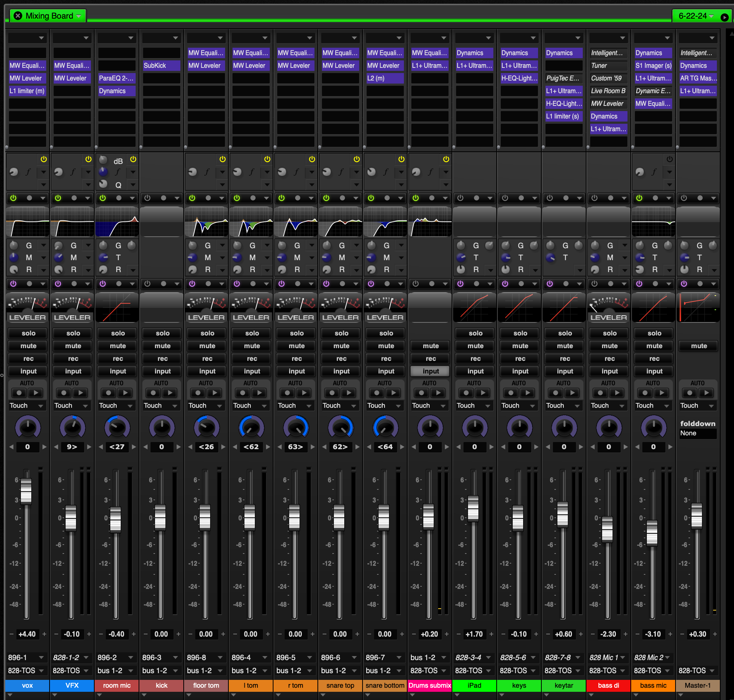Image resolution: width=734 pixels, height=700 pixels.
Task: Click the iPad volume fader handle
Action: coord(473,508)
